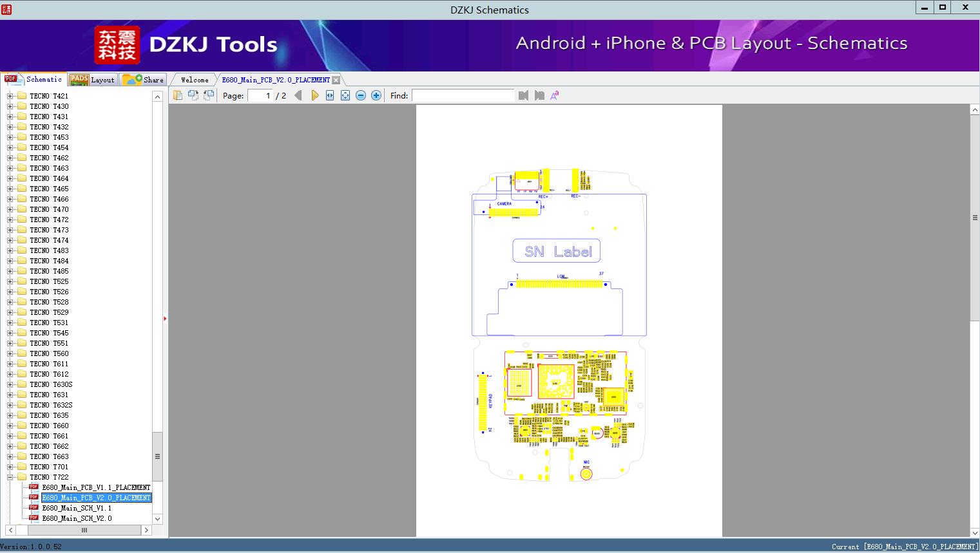Click the SN Label on PCB page
Viewport: 980px width, 553px height.
[557, 251]
